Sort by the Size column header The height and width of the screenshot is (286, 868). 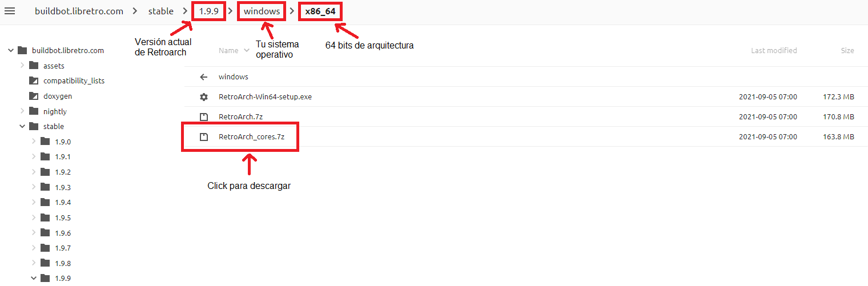(x=847, y=50)
